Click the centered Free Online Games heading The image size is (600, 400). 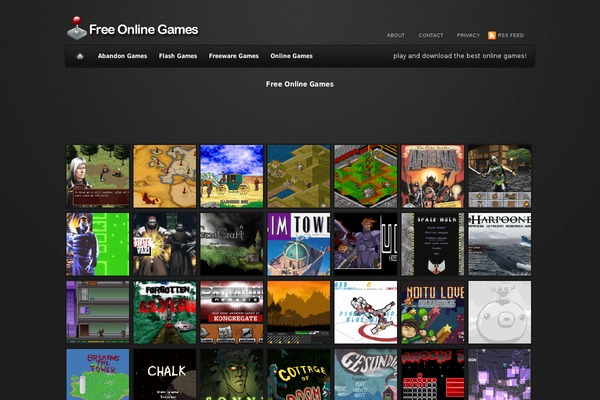click(x=300, y=84)
